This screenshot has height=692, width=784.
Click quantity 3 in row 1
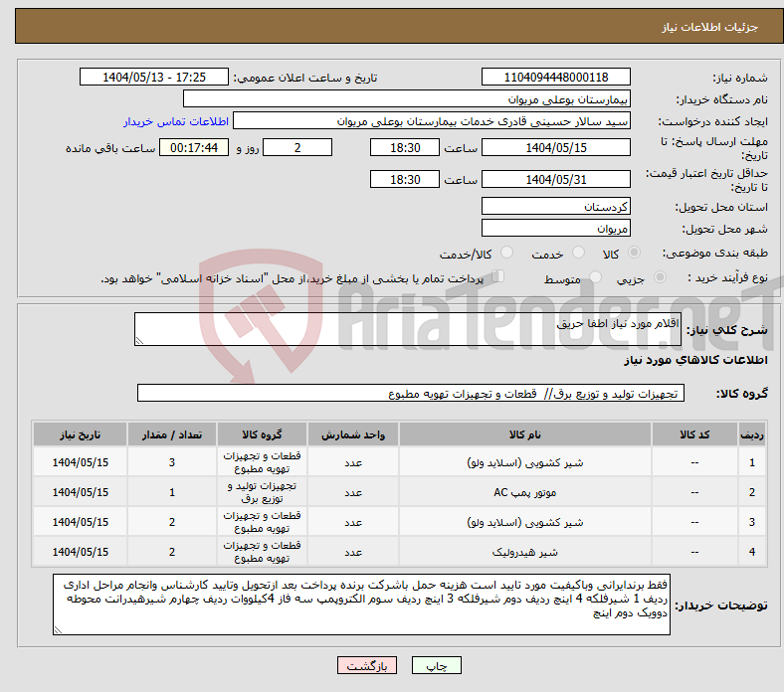172,462
